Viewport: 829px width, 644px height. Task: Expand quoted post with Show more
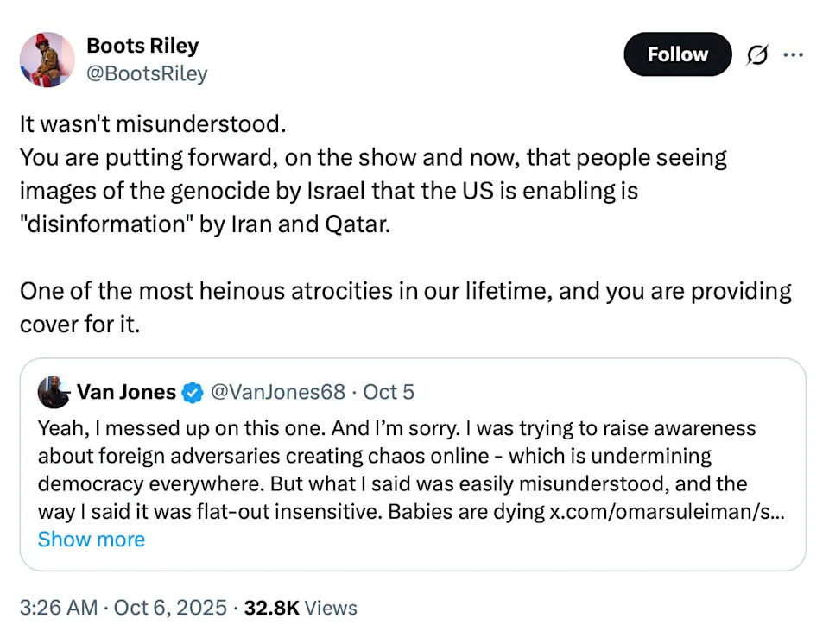click(91, 540)
